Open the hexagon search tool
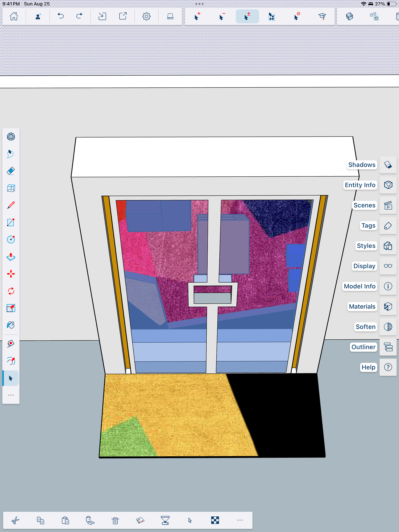The width and height of the screenshot is (399, 532). point(11,137)
